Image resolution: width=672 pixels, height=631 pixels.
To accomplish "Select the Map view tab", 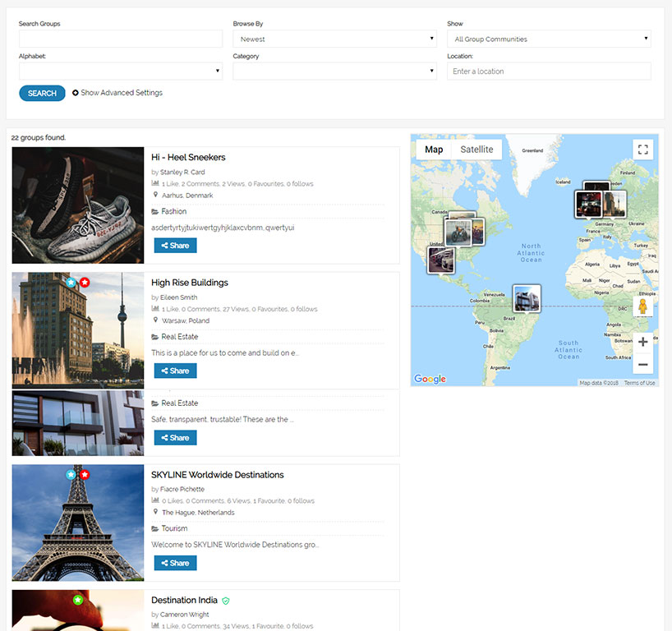I will click(x=434, y=150).
